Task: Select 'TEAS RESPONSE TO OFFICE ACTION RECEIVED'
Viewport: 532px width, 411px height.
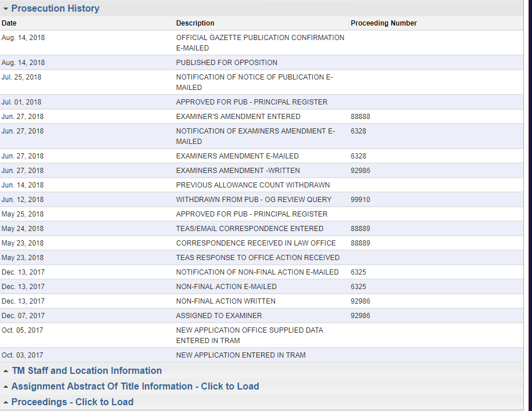Action: [258, 258]
